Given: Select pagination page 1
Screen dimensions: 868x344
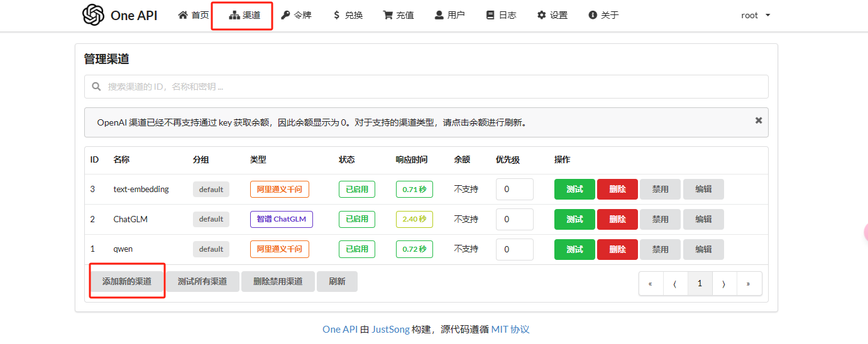Looking at the screenshot, I should tap(700, 284).
